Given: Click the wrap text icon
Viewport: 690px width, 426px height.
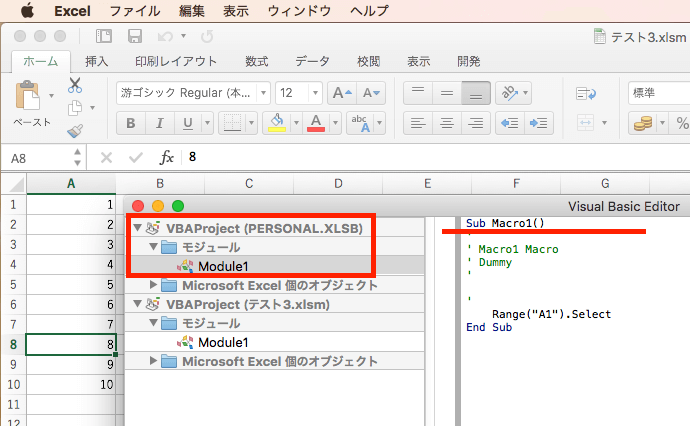Looking at the screenshot, I should (586, 93).
